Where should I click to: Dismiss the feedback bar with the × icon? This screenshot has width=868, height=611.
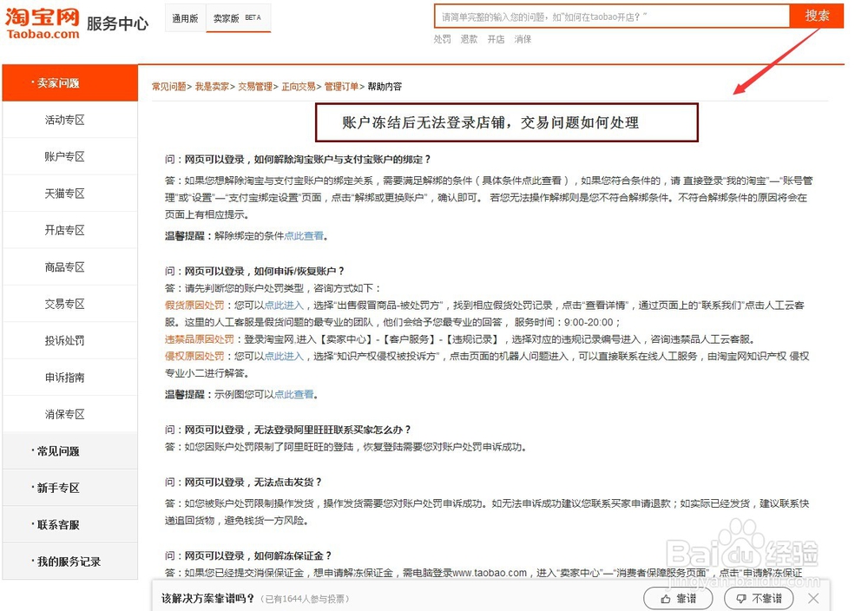813,599
